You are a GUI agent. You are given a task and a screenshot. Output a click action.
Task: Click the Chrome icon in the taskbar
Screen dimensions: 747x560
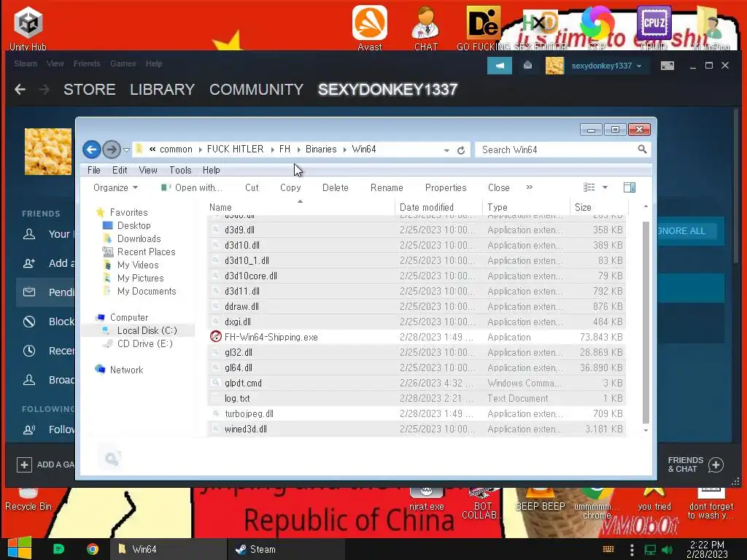pos(93,549)
